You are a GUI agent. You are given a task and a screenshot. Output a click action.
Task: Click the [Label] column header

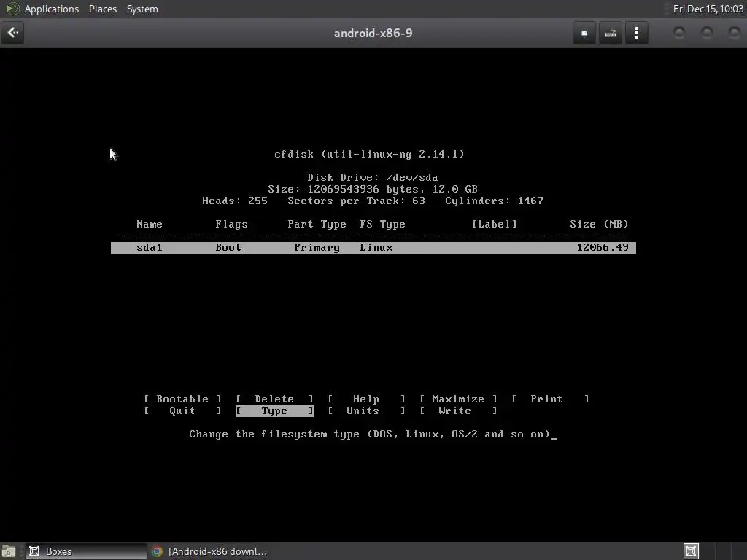click(495, 225)
